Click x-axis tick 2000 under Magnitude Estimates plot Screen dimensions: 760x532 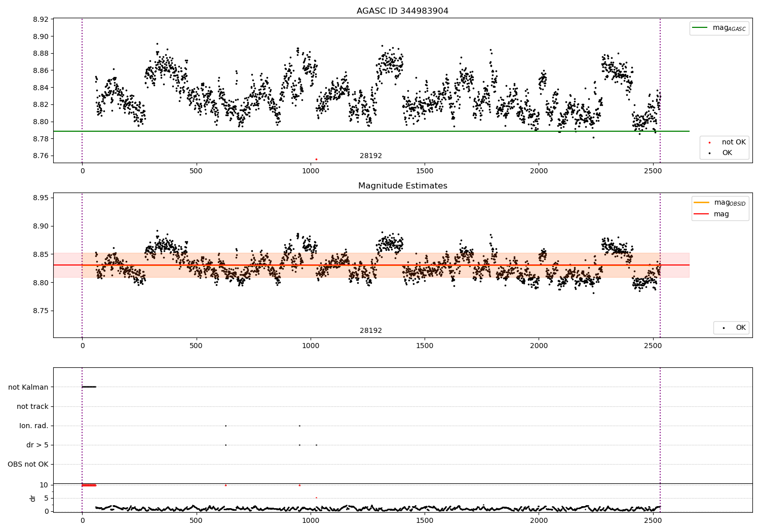(539, 346)
